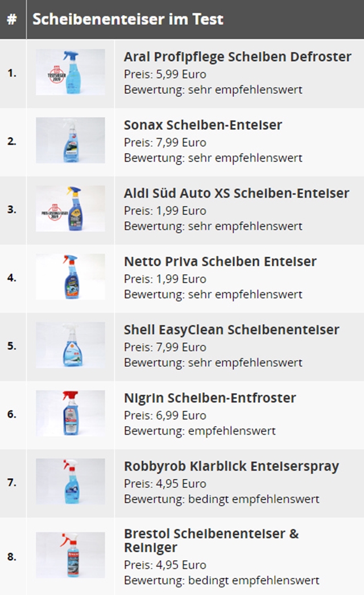The image size is (364, 595).
Task: Open the Sonax Scheiben-Enteiser title link
Action: pyautogui.click(x=203, y=125)
